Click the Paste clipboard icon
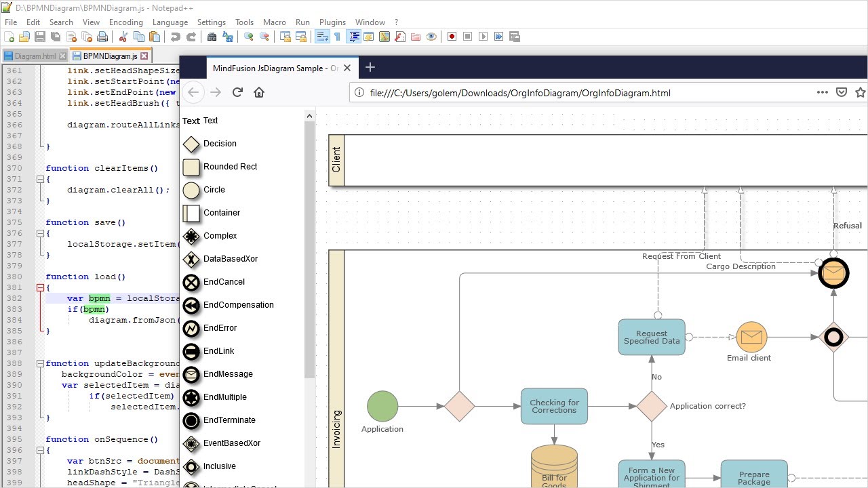 click(x=155, y=37)
